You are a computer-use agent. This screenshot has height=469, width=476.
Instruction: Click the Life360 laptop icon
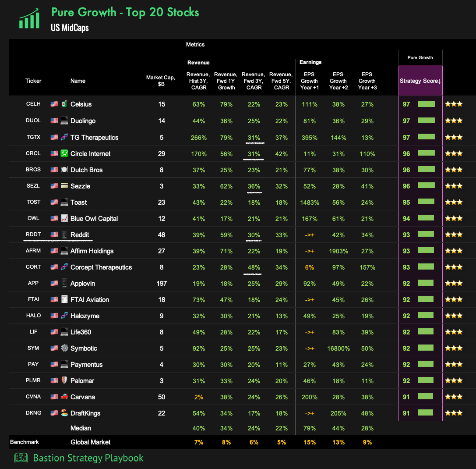click(64, 332)
